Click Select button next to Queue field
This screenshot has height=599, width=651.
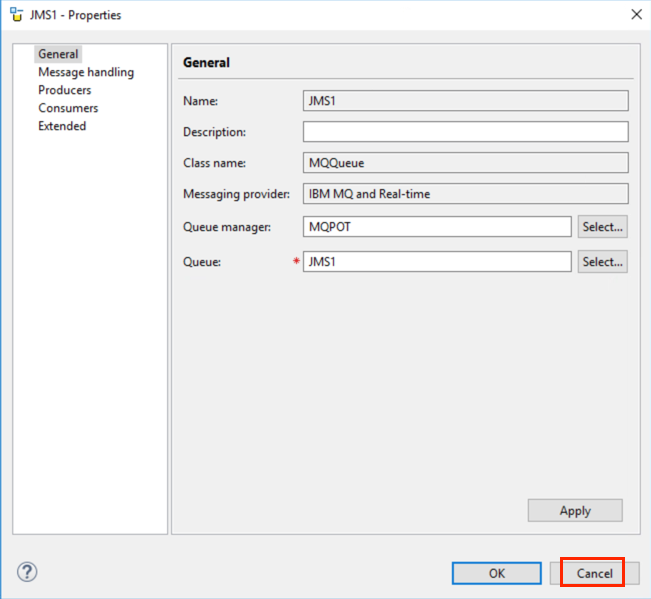pos(602,262)
